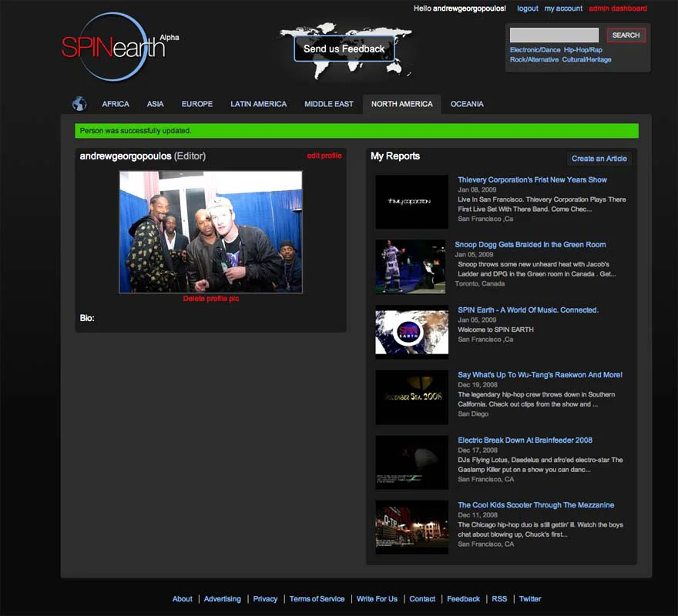Image resolution: width=678 pixels, height=616 pixels.
Task: Click the globe icon in region navigation
Action: (x=79, y=104)
